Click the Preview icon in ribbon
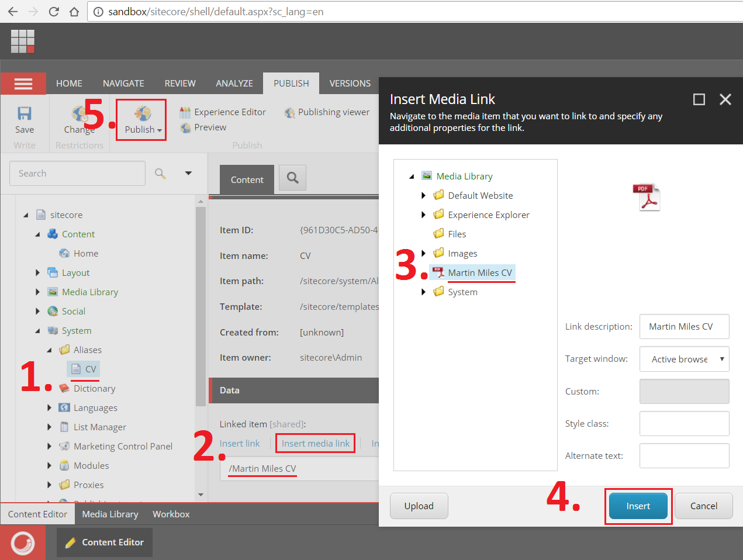Viewport: 743px width, 560px height. pyautogui.click(x=186, y=127)
